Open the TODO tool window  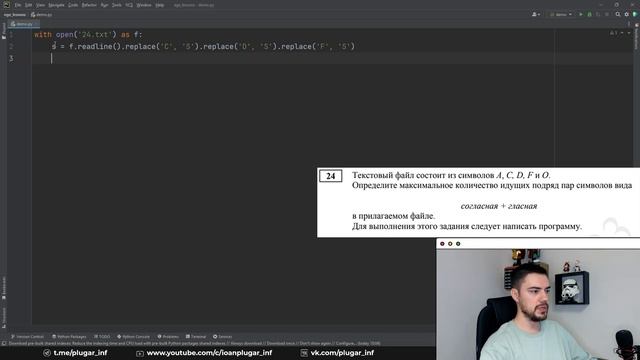102,337
